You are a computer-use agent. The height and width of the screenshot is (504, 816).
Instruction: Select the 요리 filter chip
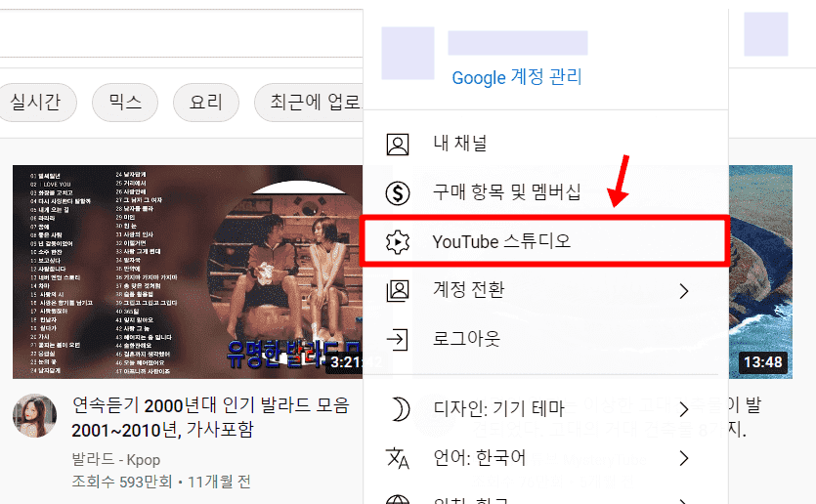click(x=206, y=102)
